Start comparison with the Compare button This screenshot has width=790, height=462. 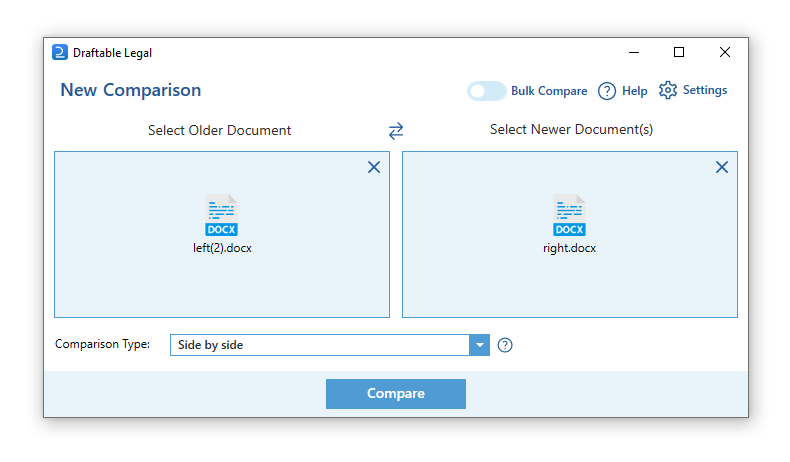[x=396, y=393]
